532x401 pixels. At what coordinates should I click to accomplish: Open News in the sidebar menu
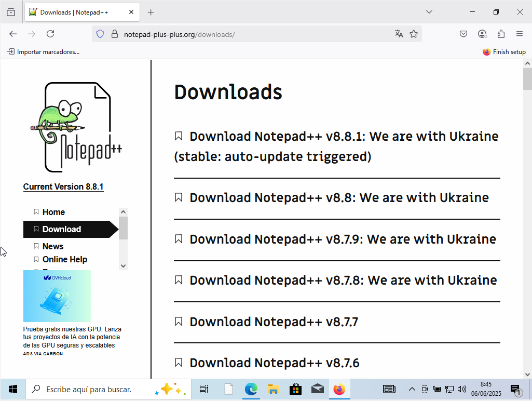(52, 246)
